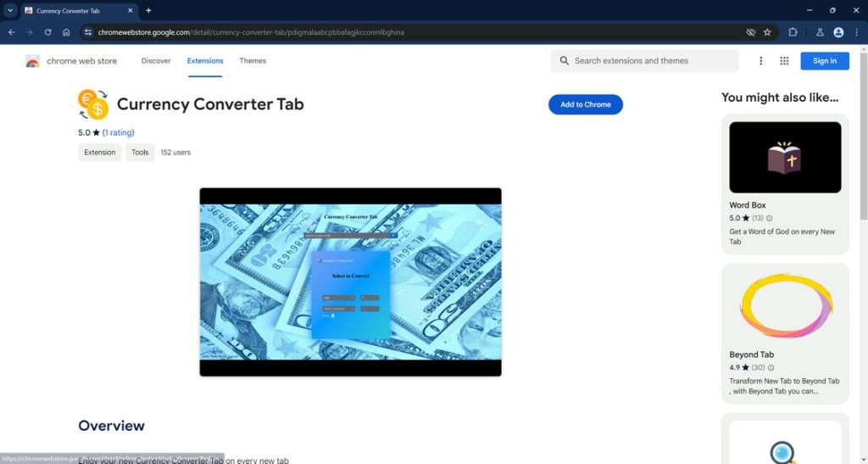868x464 pixels.
Task: Click the Currency Converter Tab page title
Action: [x=210, y=104]
